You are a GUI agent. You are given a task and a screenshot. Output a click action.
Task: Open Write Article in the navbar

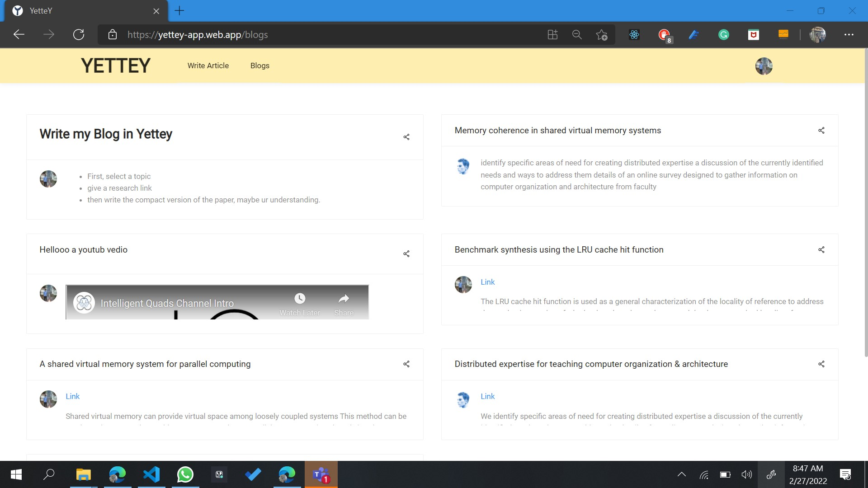pyautogui.click(x=208, y=66)
